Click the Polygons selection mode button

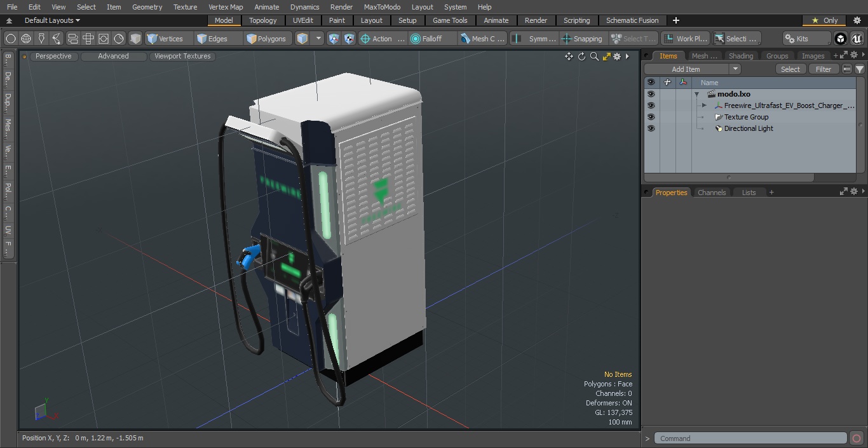(266, 39)
